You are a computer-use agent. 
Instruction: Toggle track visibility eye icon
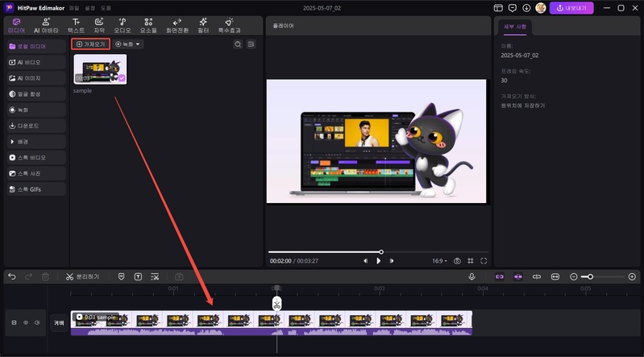coord(26,322)
